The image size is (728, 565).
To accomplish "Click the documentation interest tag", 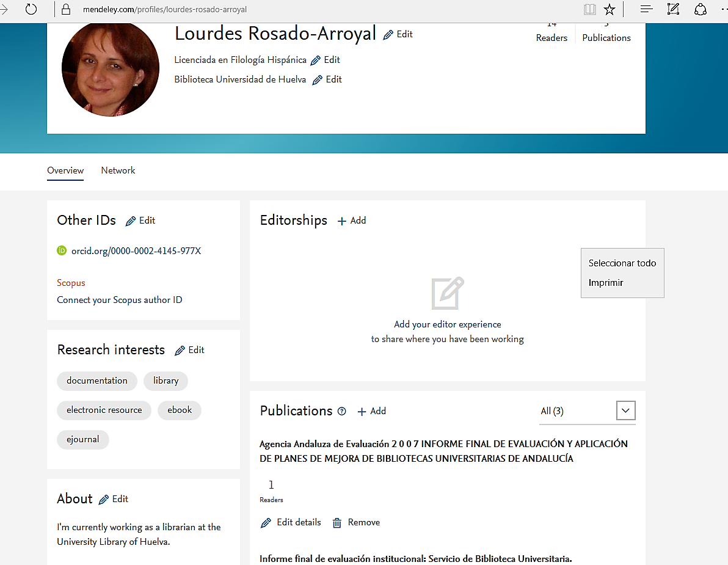I will pyautogui.click(x=97, y=381).
